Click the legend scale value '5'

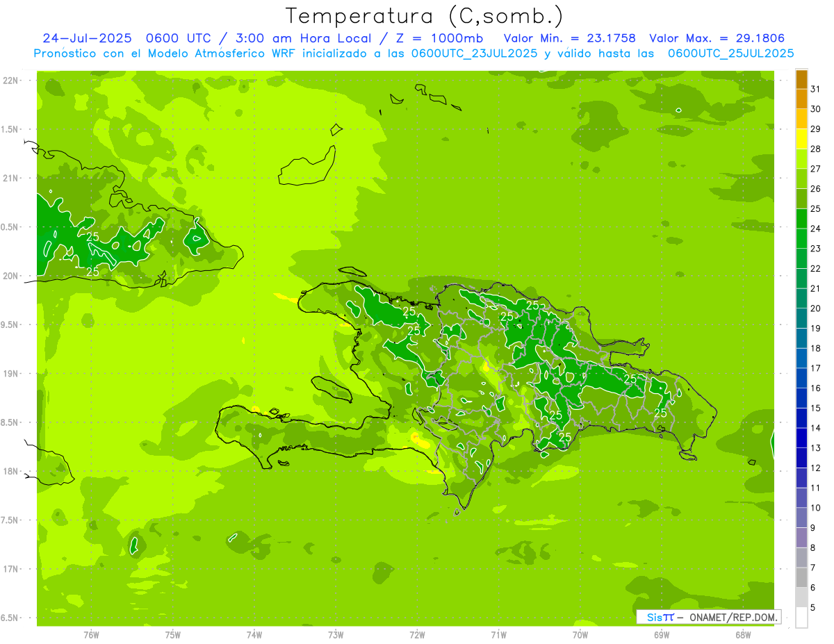click(x=813, y=607)
